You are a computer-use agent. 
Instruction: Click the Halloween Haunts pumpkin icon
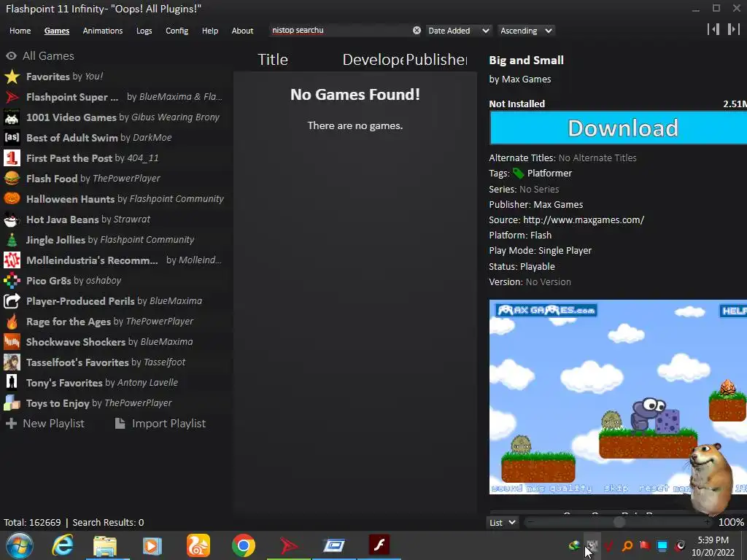coord(12,199)
